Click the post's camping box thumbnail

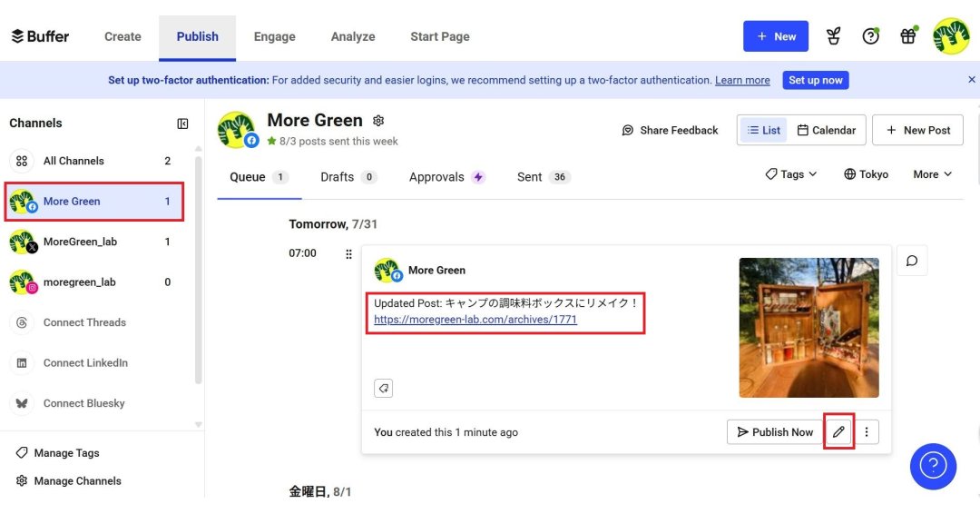coord(808,328)
